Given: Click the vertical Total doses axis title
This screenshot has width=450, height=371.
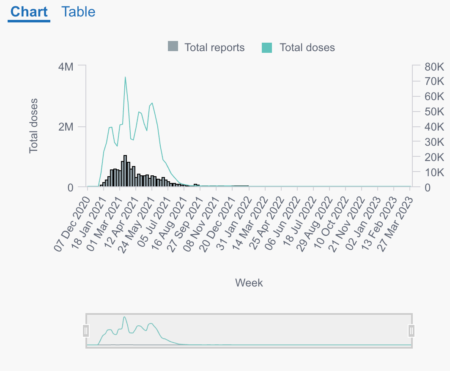Looking at the screenshot, I should [33, 126].
